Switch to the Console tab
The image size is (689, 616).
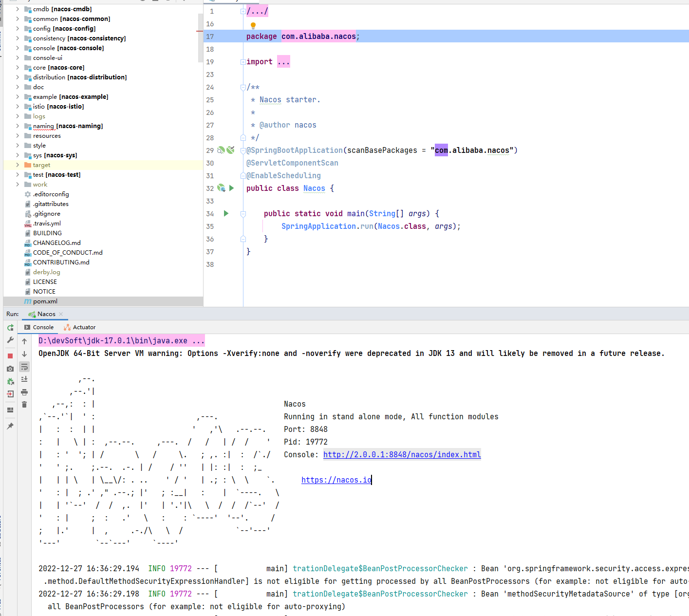tap(39, 327)
